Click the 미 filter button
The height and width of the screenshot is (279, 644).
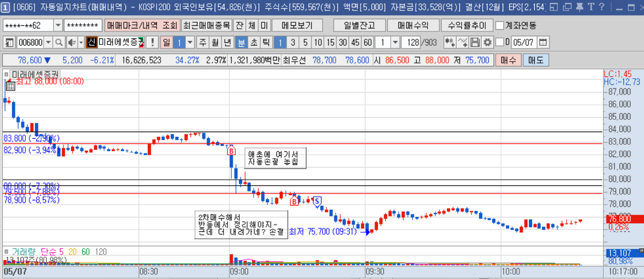click(x=265, y=25)
